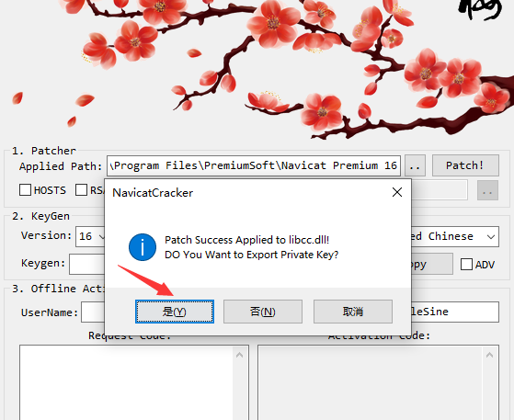Click the partly hidden Copy button
Screen dimensions: 514x420
432,264
